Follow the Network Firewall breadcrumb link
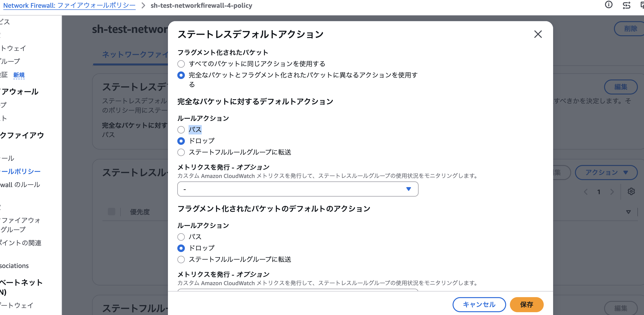This screenshot has width=644, height=315. [x=69, y=5]
